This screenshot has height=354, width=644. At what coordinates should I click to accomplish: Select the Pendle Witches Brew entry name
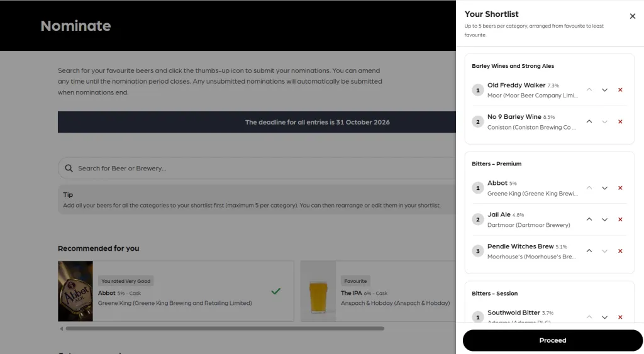click(x=520, y=246)
